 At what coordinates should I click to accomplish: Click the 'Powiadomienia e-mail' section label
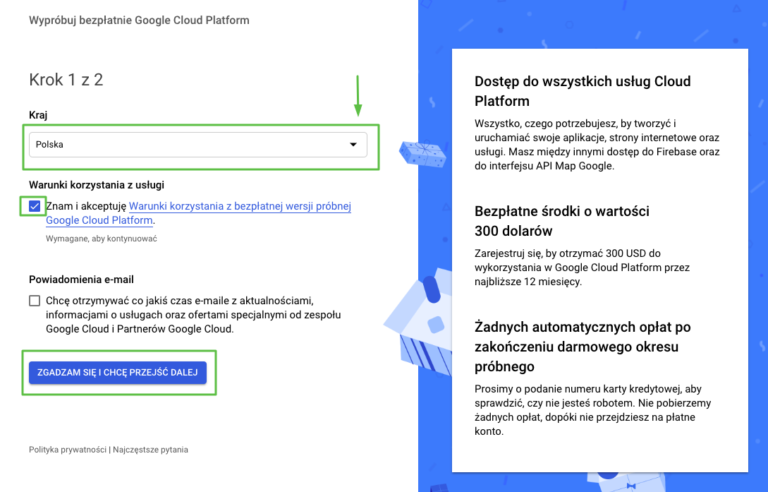(81, 279)
